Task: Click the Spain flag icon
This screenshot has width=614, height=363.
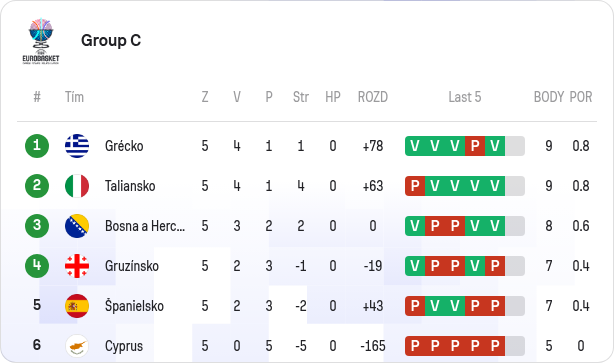Action: [x=77, y=306]
